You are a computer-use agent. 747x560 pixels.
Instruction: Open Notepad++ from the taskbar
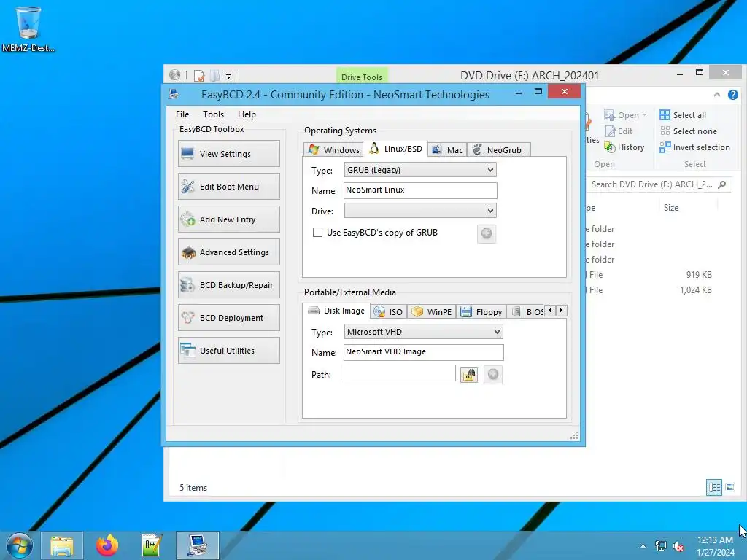(152, 545)
